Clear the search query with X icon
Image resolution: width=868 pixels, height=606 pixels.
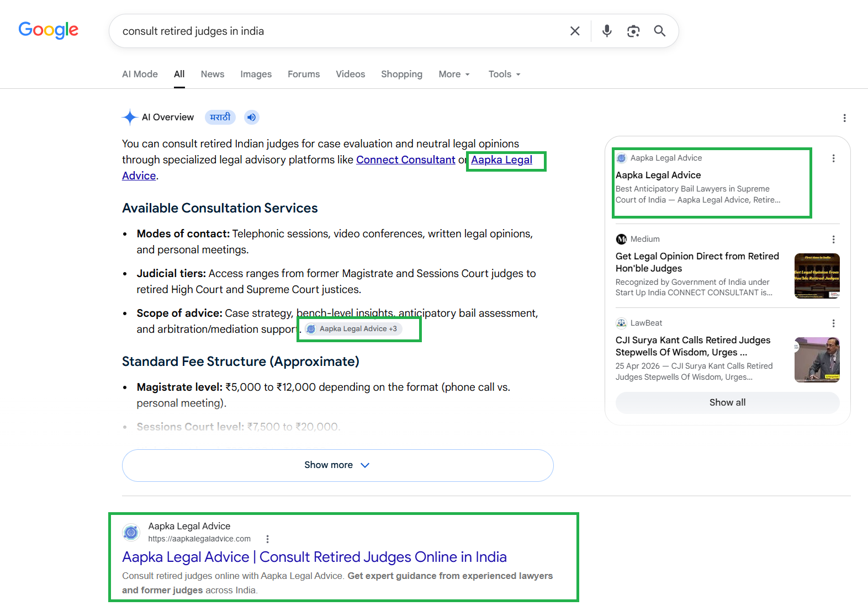(575, 31)
